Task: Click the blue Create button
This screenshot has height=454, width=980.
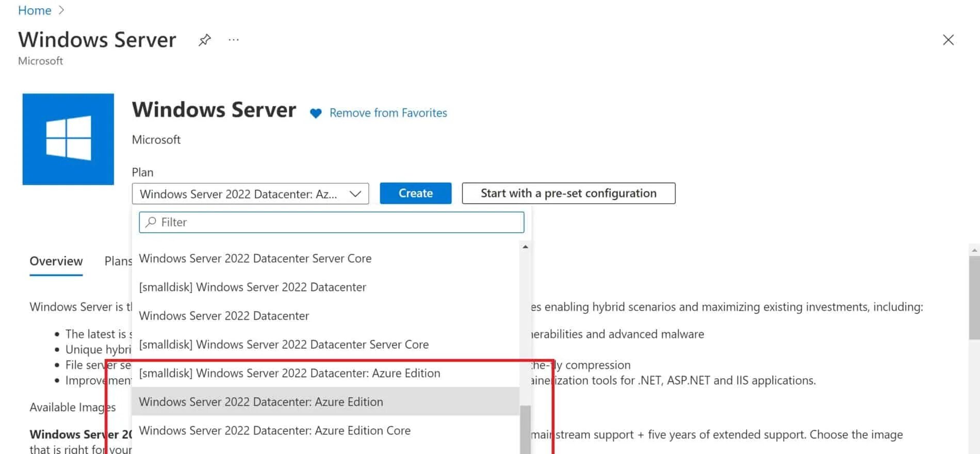Action: point(416,193)
